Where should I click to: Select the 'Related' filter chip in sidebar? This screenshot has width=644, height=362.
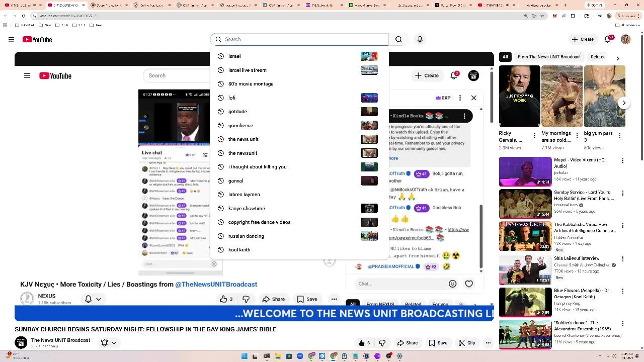pyautogui.click(x=598, y=57)
